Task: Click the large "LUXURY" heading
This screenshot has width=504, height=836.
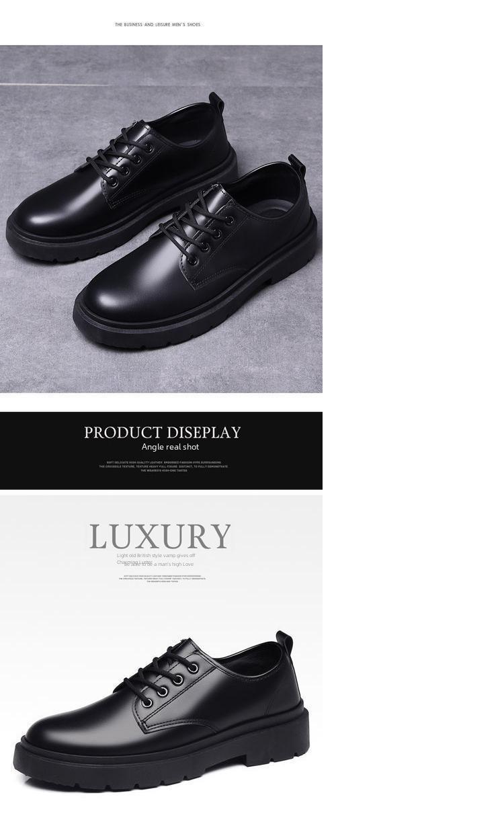Action: pyautogui.click(x=160, y=537)
